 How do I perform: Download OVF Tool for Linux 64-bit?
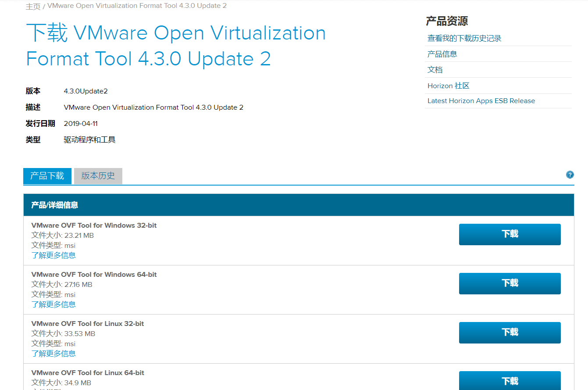510,380
